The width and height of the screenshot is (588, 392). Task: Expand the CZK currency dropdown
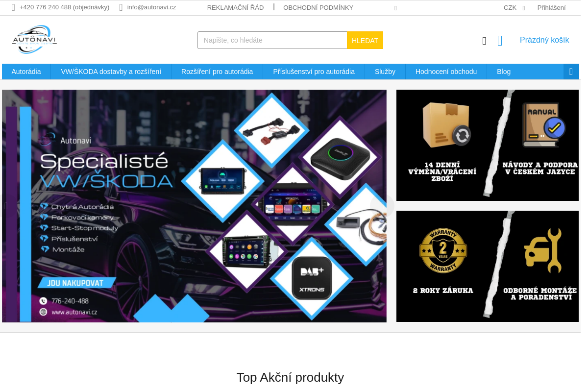tap(514, 8)
